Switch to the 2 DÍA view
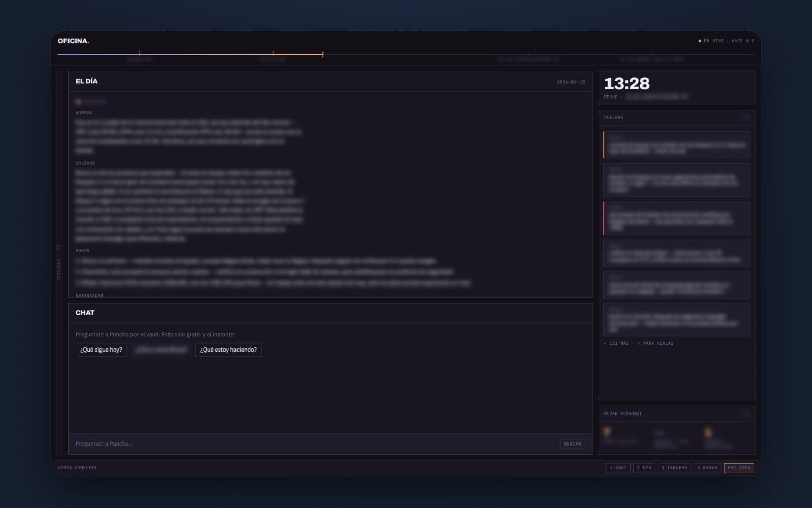Image resolution: width=812 pixels, height=508 pixels. click(644, 468)
